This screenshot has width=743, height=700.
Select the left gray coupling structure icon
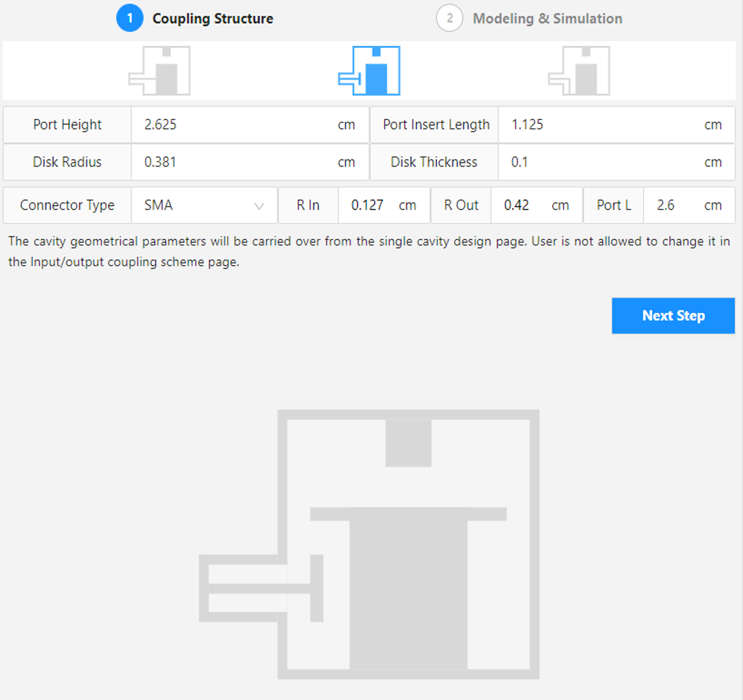coord(160,71)
